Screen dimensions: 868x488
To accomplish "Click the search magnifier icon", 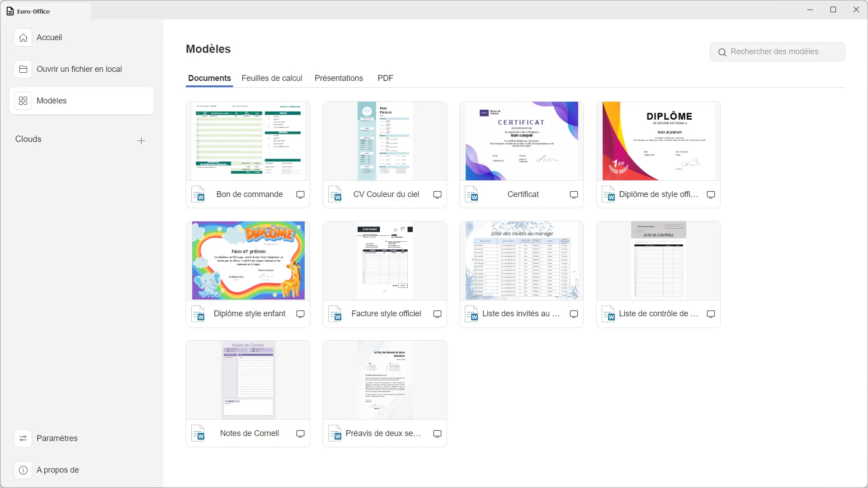I will tap(722, 52).
